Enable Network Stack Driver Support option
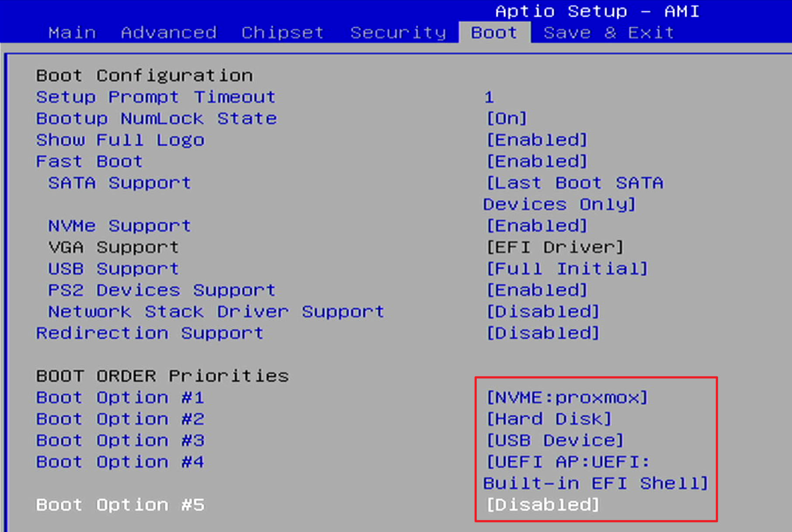792x532 pixels. coord(543,311)
